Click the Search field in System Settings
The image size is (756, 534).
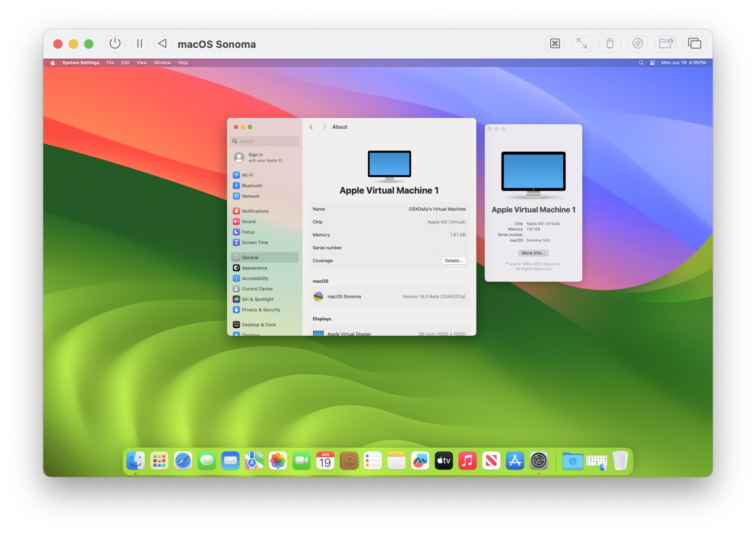pos(264,141)
